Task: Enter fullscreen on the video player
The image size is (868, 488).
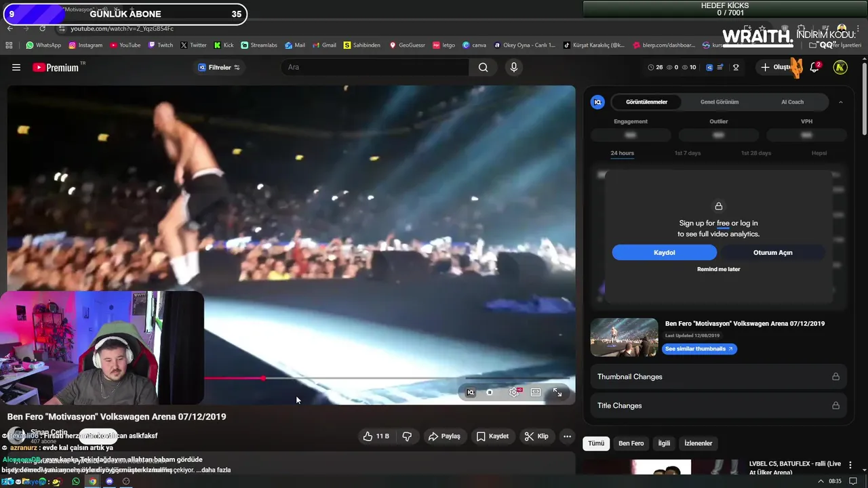Action: [x=557, y=392]
